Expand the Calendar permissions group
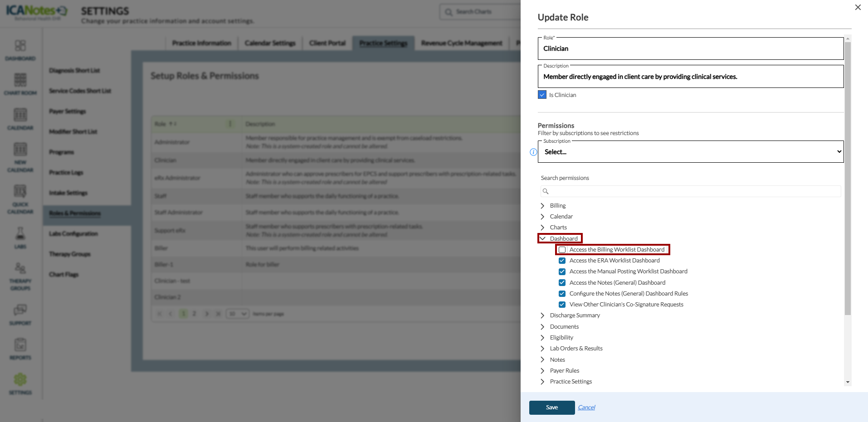This screenshot has width=868, height=422. tap(542, 217)
